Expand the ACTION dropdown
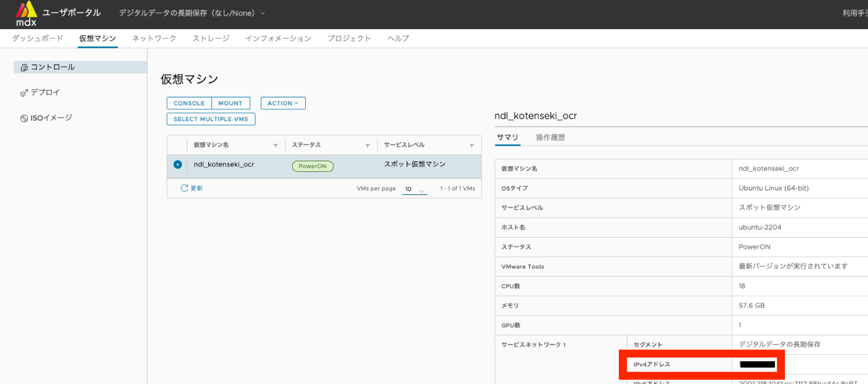 point(283,104)
